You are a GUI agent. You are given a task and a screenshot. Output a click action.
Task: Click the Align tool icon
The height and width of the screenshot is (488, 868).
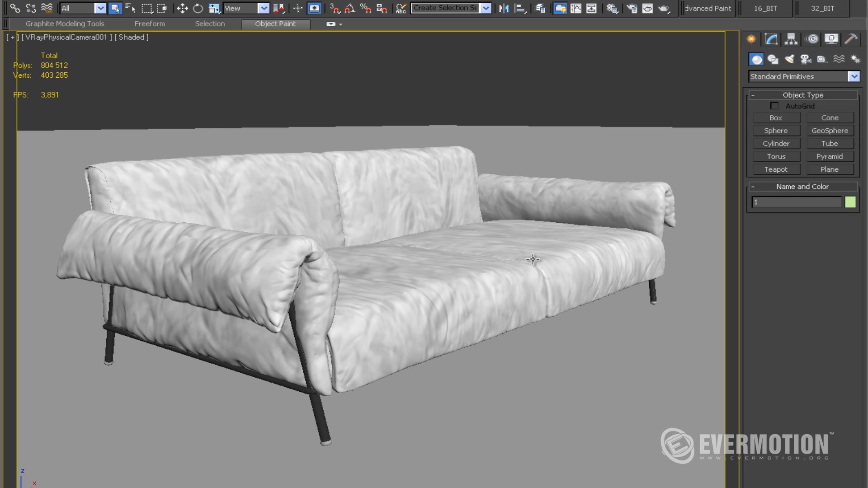click(x=520, y=8)
